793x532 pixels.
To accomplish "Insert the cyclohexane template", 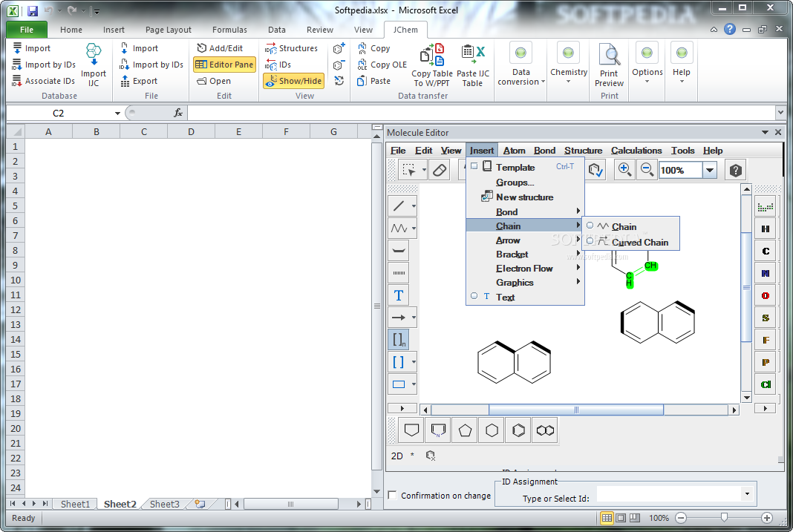I will 492,430.
